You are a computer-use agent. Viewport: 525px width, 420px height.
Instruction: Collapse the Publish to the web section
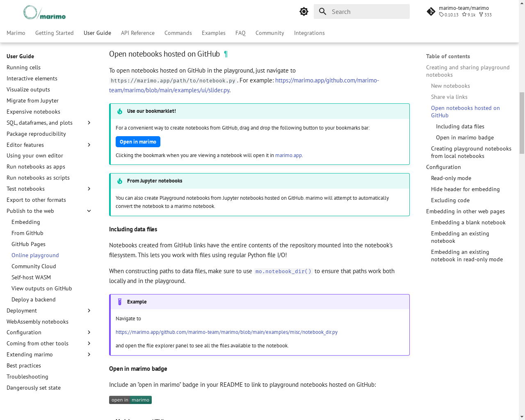coord(89,211)
